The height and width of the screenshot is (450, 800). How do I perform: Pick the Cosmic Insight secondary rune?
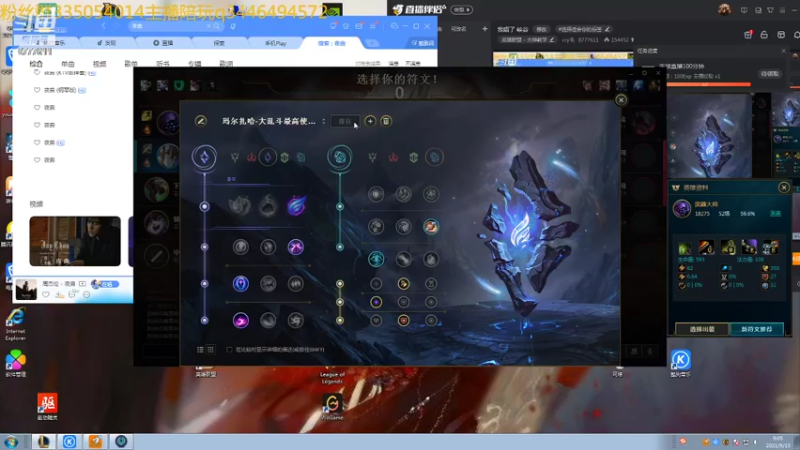[376, 259]
